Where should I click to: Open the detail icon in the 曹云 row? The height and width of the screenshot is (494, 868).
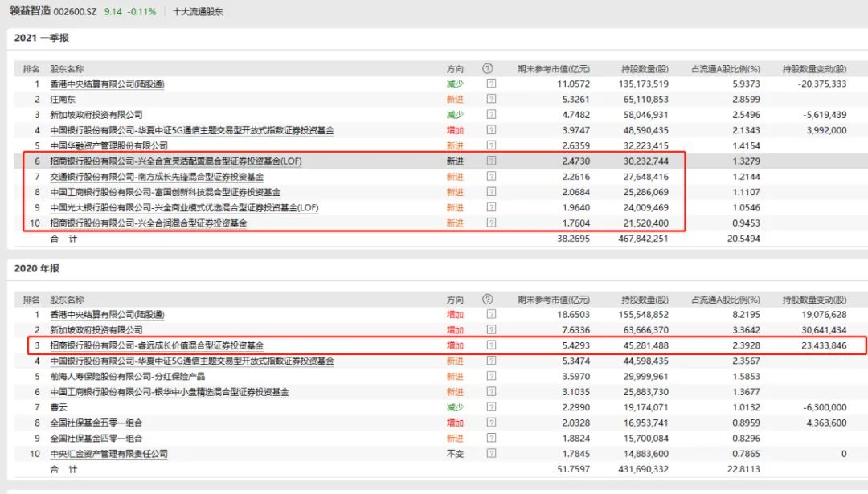pos(491,407)
